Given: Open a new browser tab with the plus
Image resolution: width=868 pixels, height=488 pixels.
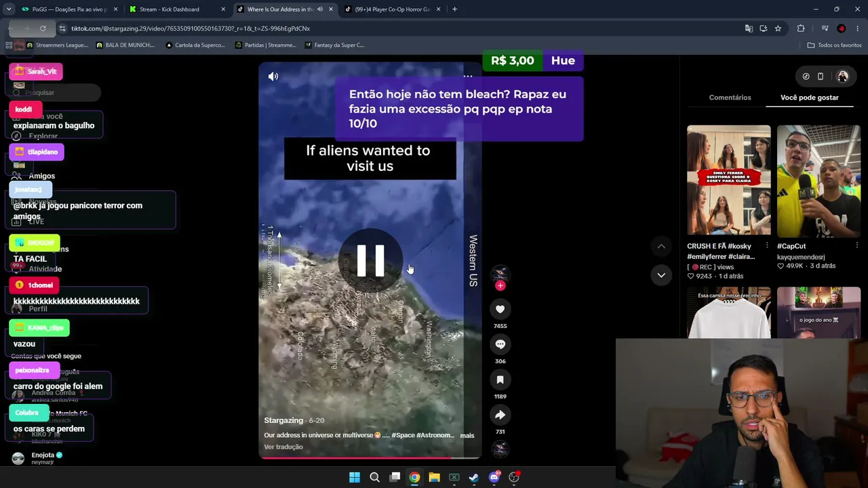Looking at the screenshot, I should tap(454, 9).
